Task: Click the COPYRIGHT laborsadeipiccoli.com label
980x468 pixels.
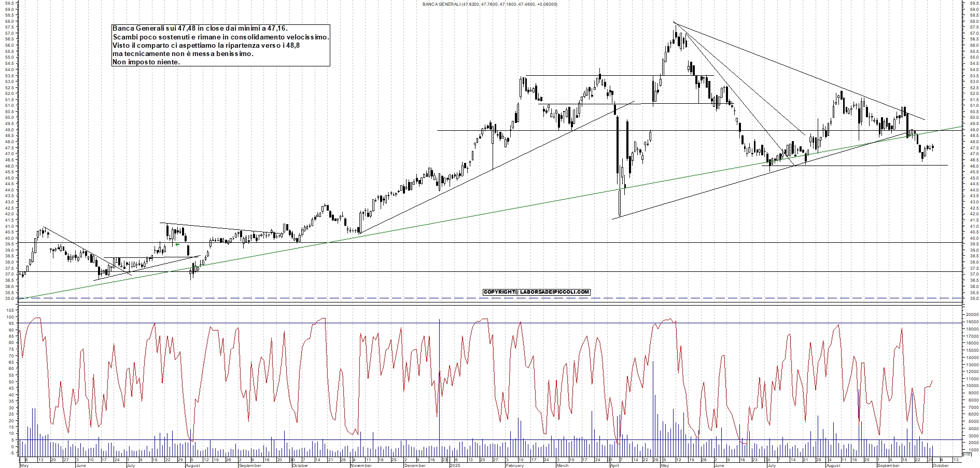Action: pyautogui.click(x=536, y=292)
